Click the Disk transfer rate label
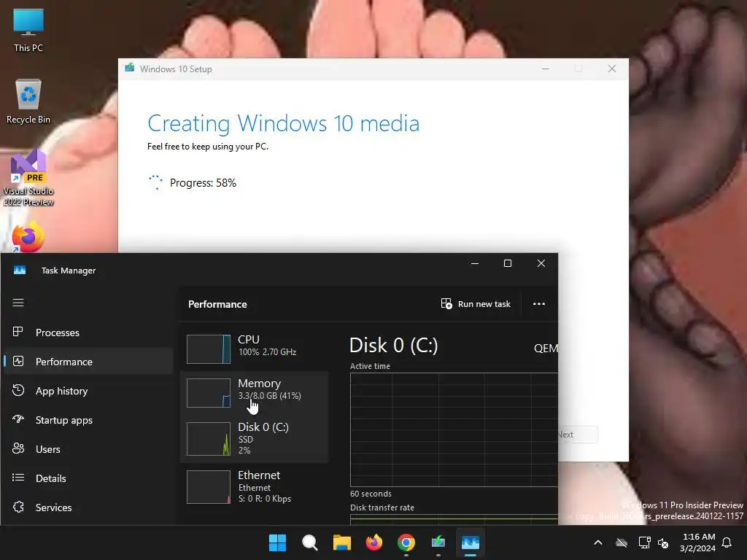Image resolution: width=747 pixels, height=560 pixels. [382, 507]
